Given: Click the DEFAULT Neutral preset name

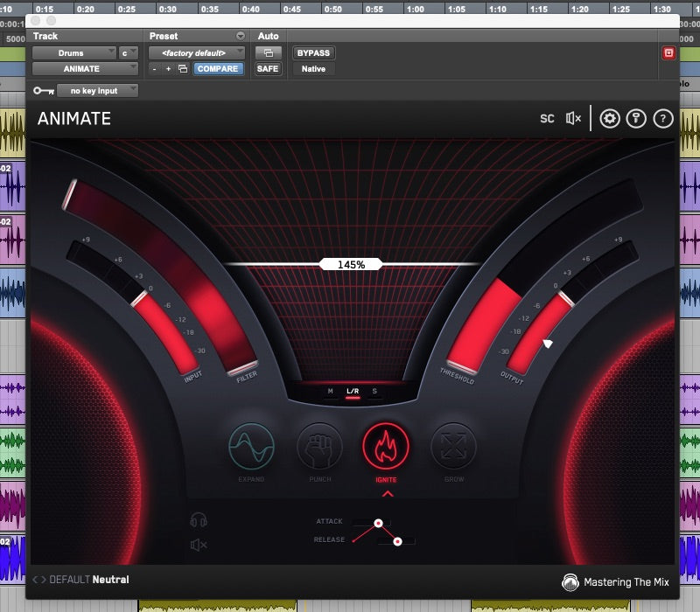Looking at the screenshot, I should [89, 580].
